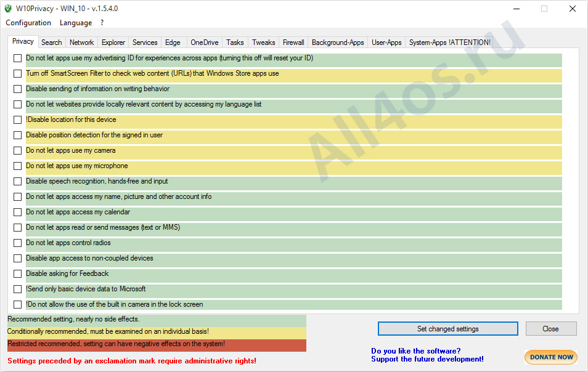Tick 'Disable speech recognition, hands-free and input'
This screenshot has width=588, height=372.
(x=18, y=181)
